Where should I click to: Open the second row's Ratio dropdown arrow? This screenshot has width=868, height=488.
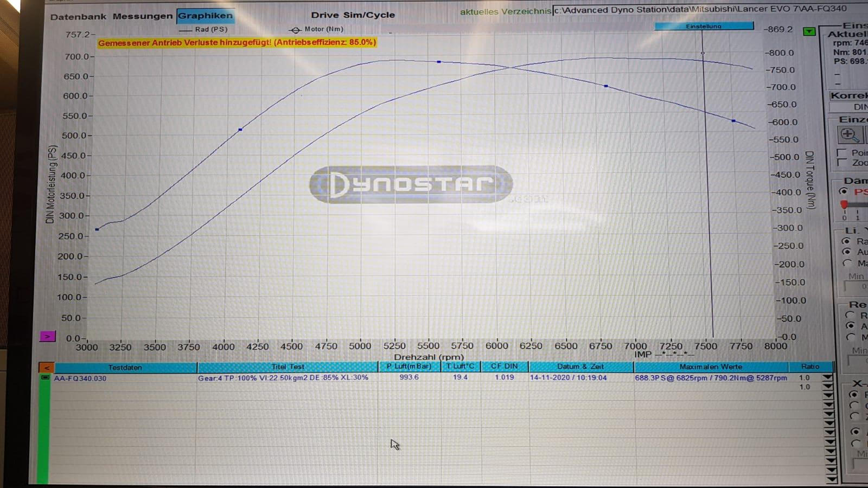828,387
